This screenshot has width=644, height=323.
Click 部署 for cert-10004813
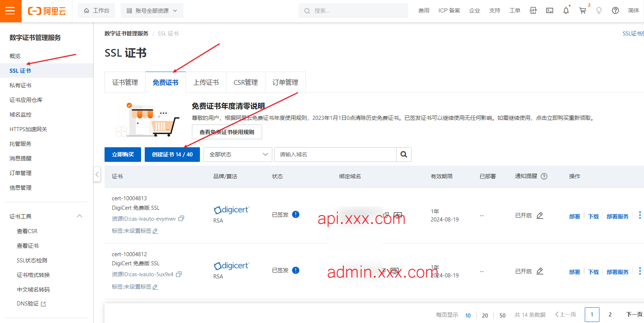(x=575, y=216)
